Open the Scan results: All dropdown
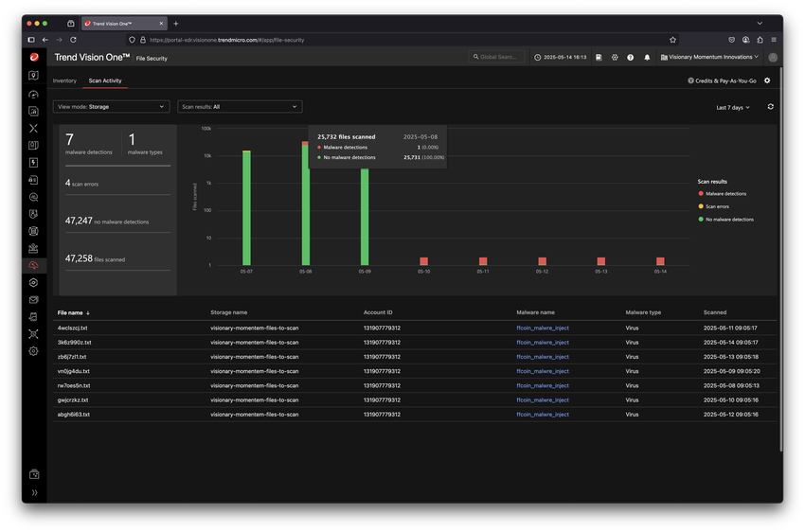Screen dimensions: 805x532 [240, 107]
